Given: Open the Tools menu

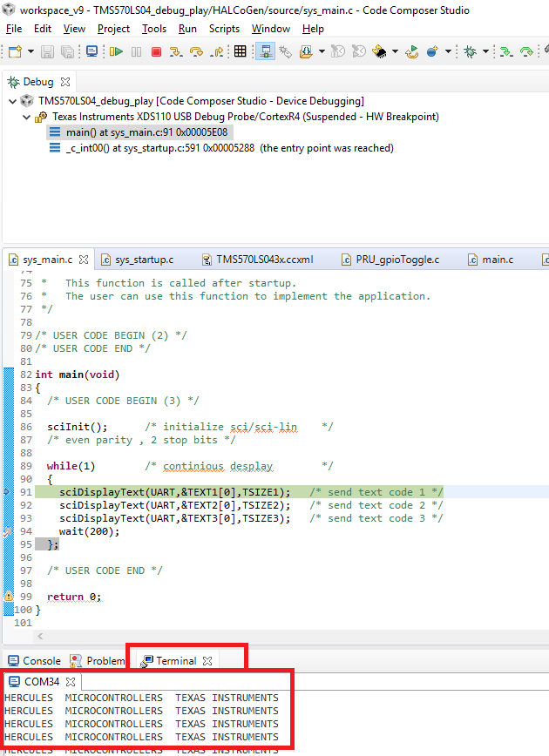Looking at the screenshot, I should (x=154, y=29).
